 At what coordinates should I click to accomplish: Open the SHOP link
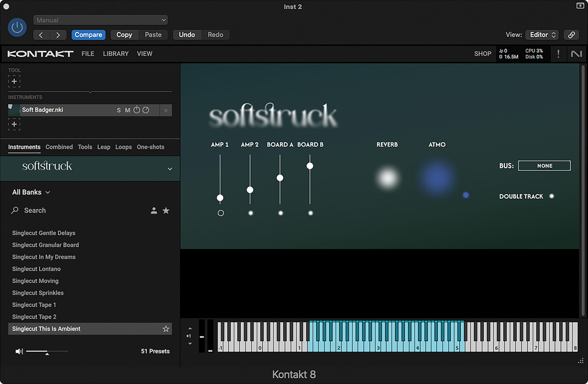point(483,54)
